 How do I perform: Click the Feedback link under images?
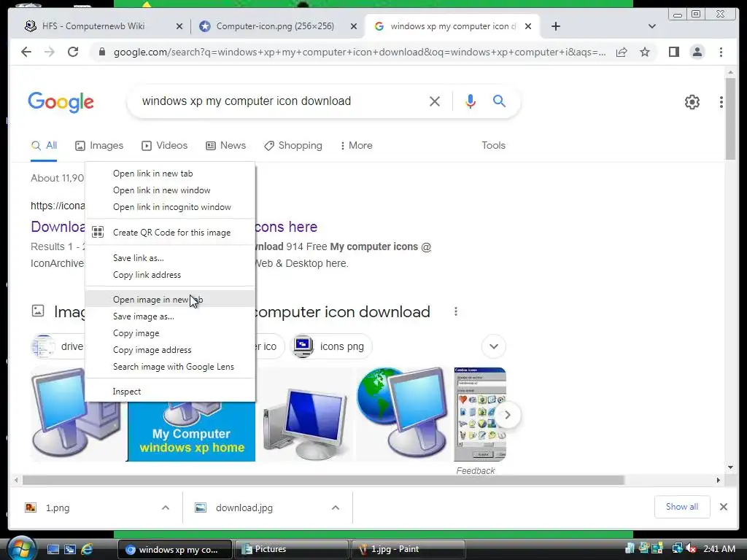[475, 470]
